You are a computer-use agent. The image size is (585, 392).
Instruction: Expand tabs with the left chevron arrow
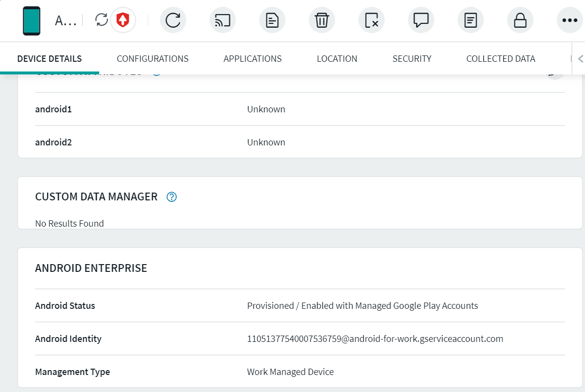[x=580, y=59]
